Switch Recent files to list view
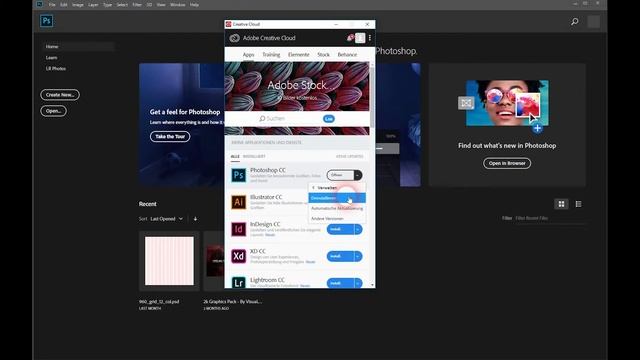The width and height of the screenshot is (640, 360). [578, 204]
